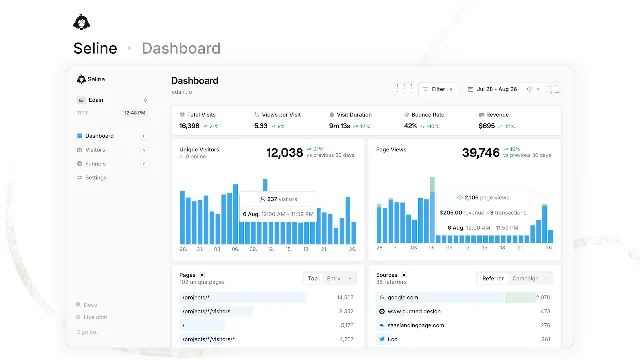Switch to the Campaign tab
640x360 pixels.
[525, 278]
